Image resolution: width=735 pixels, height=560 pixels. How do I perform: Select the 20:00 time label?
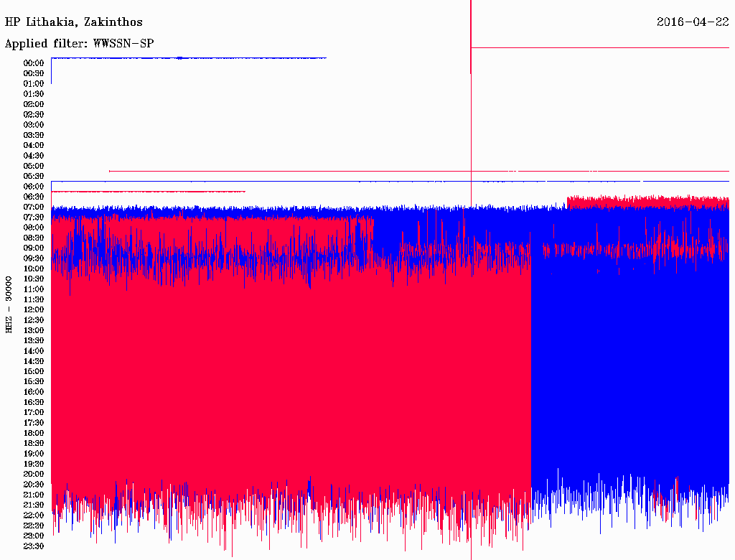click(34, 474)
